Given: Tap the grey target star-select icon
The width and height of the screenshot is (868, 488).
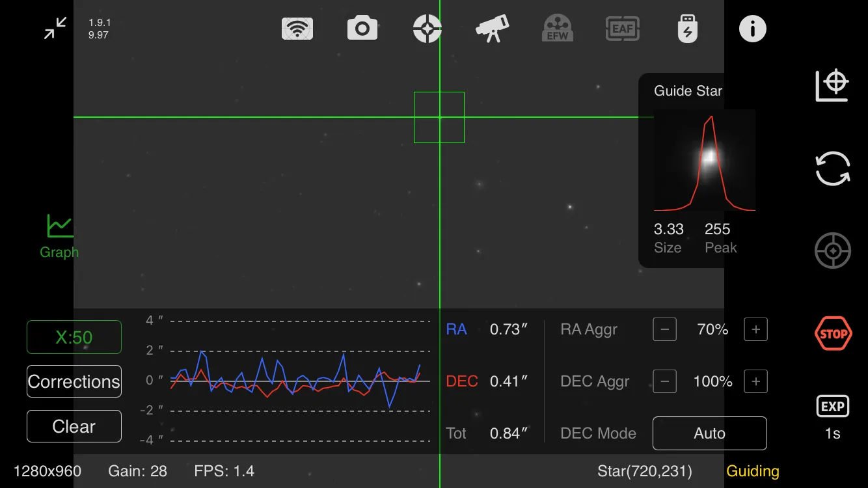Looking at the screenshot, I should tap(833, 251).
